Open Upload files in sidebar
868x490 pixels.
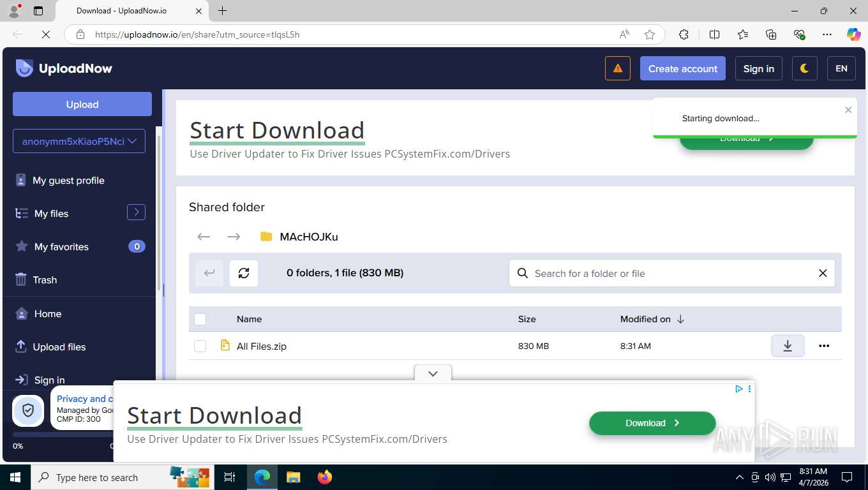(50, 347)
